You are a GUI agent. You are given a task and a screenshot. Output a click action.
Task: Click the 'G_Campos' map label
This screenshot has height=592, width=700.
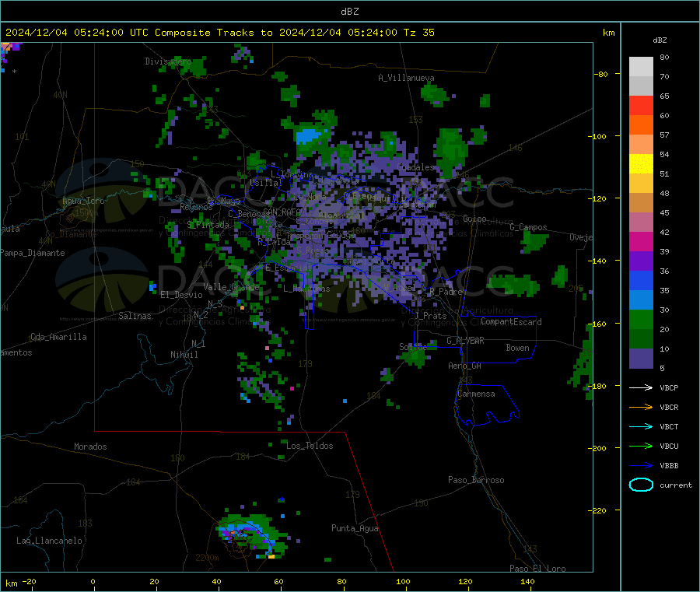[x=528, y=227]
